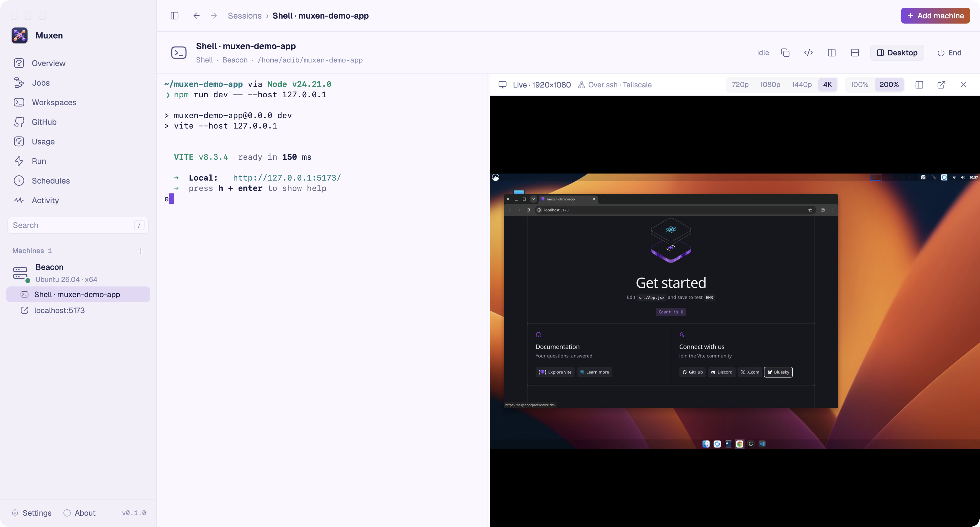Viewport: 980px width, 527px height.
Task: Click the Count is 0 button
Action: [671, 312]
